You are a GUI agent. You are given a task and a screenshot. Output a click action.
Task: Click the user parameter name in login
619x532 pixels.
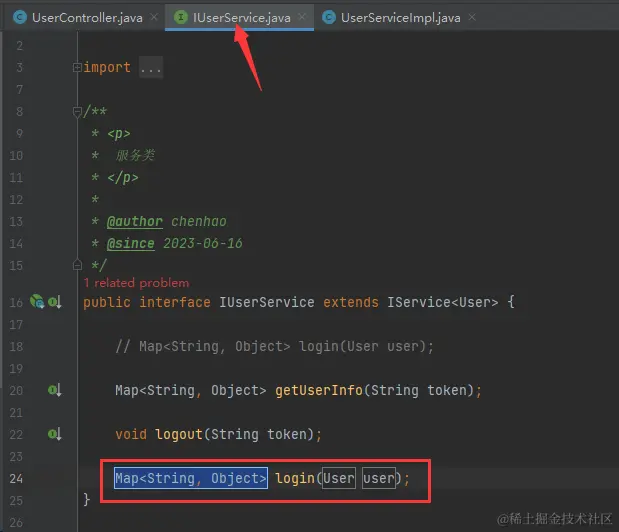click(379, 478)
